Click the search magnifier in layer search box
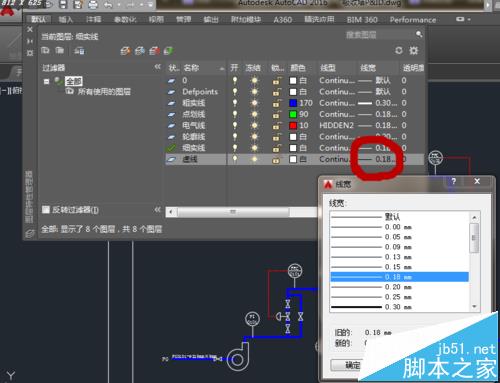Image resolution: width=500 pixels, height=383 pixels. [419, 34]
